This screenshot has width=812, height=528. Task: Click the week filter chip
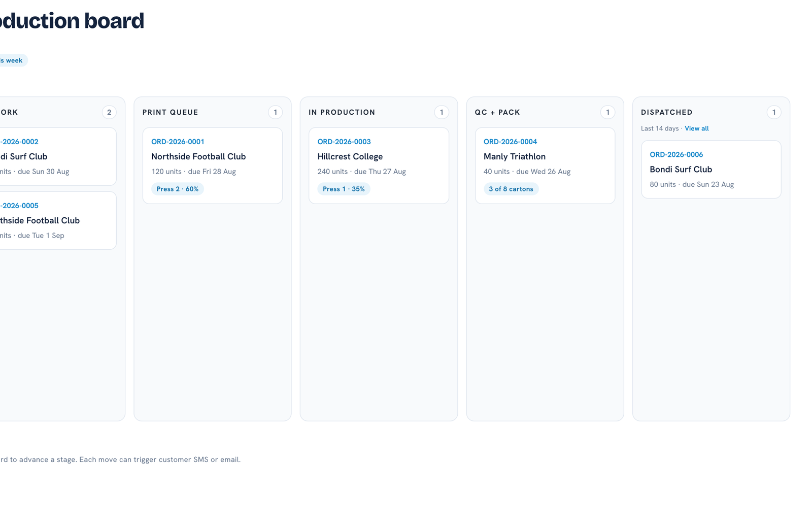13,60
